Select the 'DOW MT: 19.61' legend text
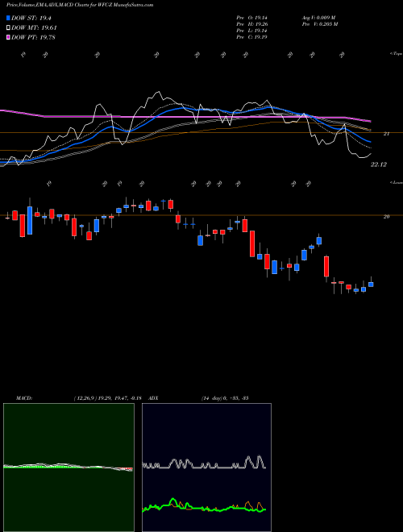The image size is (403, 532). (x=34, y=28)
